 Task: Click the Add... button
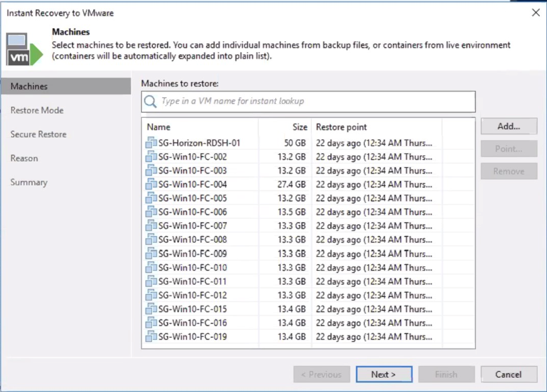tap(509, 126)
